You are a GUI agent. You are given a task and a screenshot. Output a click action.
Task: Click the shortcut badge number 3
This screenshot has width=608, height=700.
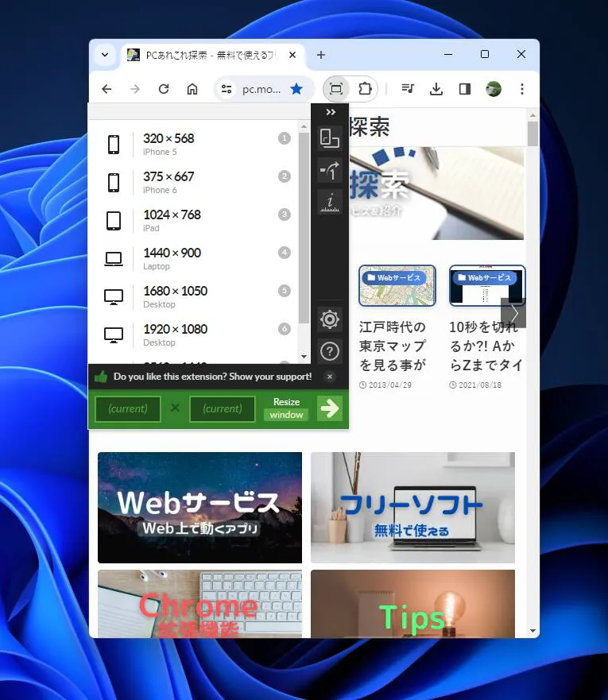285,215
